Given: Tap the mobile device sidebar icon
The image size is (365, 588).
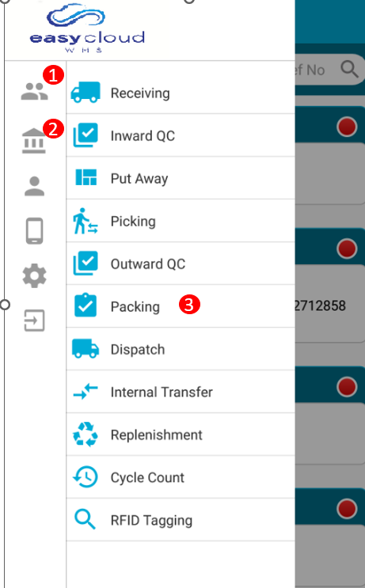Looking at the screenshot, I should coord(35,231).
